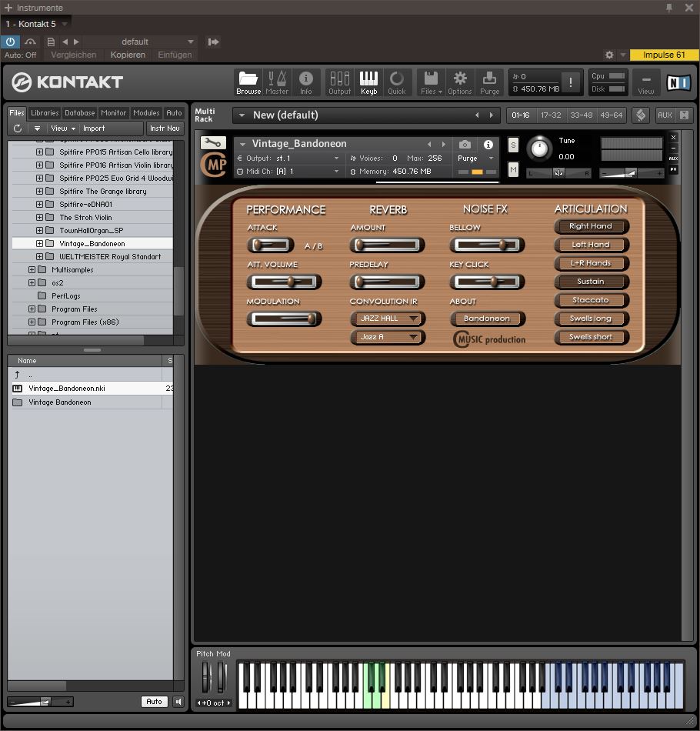Click the side-chain routing arrow icon
This screenshot has width=700, height=731.
[x=213, y=42]
